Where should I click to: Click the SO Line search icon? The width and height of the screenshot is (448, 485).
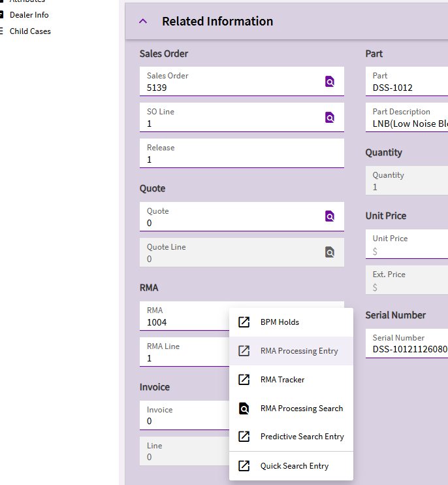(x=330, y=118)
